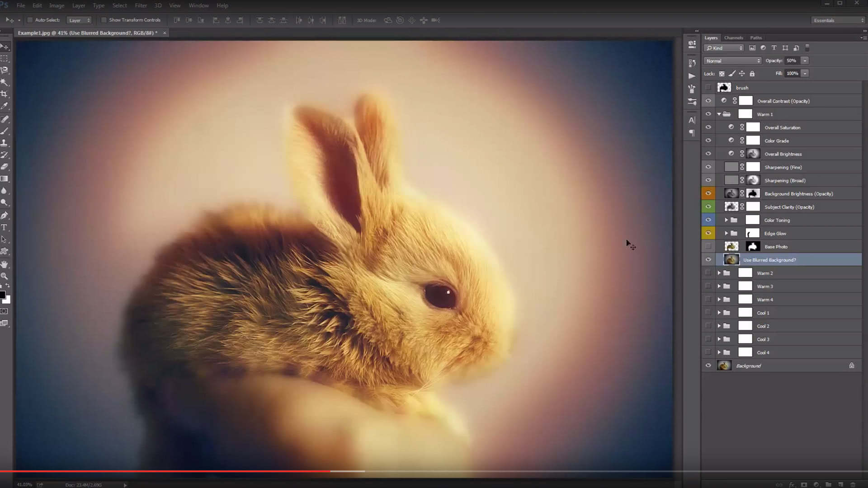Viewport: 868px width, 488px height.
Task: Select the Zoom tool
Action: click(x=4, y=276)
